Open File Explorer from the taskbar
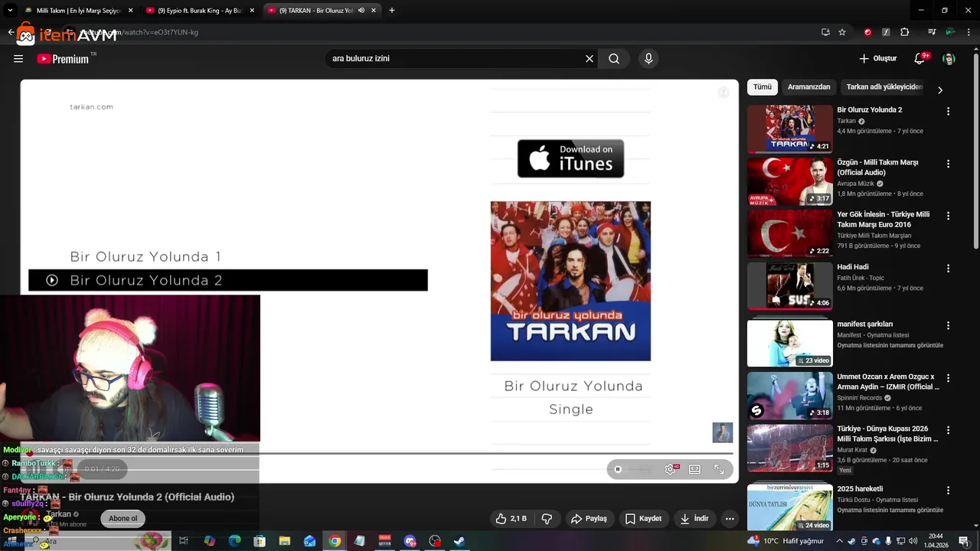Screen dimensions: 980x551 coord(284,541)
